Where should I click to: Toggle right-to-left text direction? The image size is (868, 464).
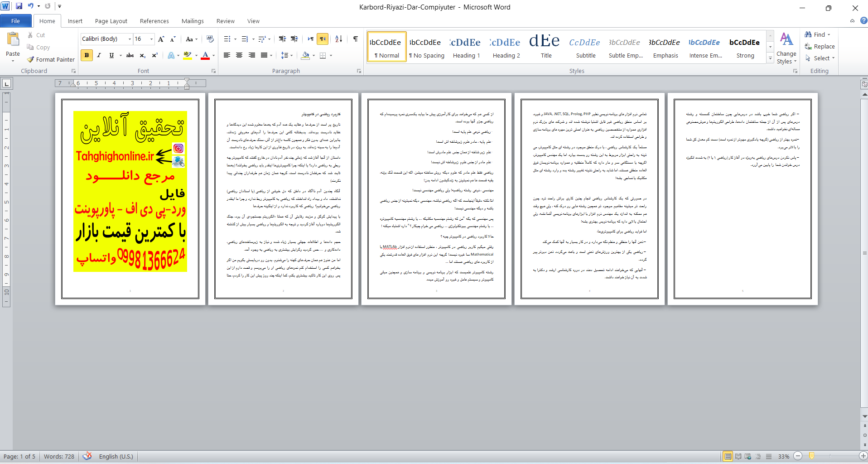coord(323,39)
